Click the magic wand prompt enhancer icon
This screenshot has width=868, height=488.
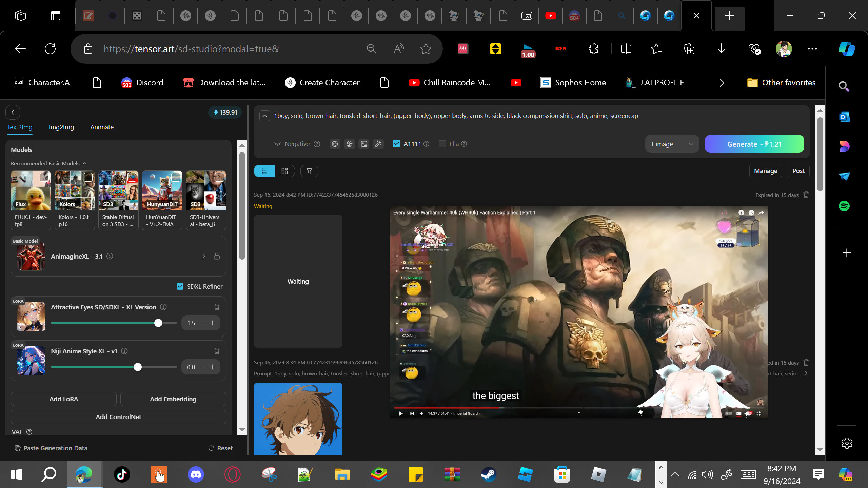coord(378,144)
